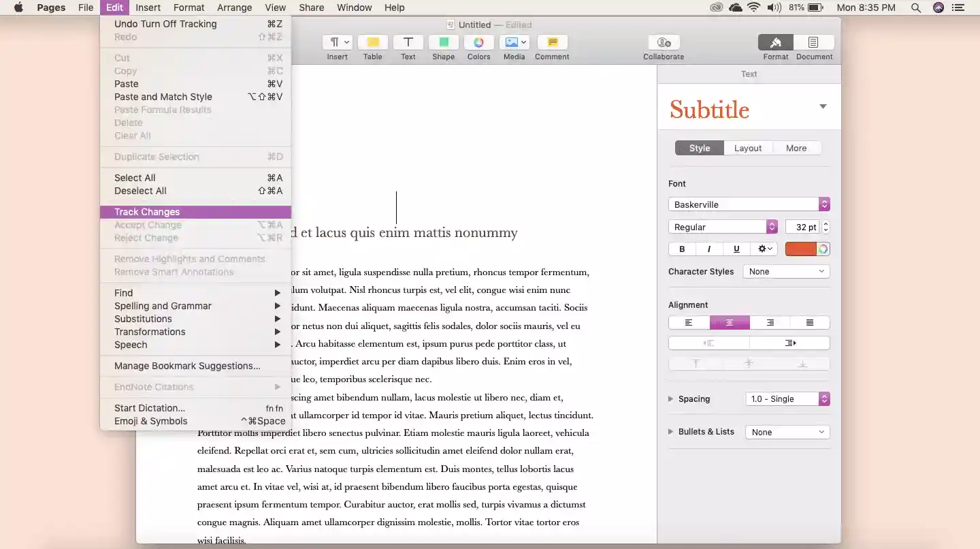The width and height of the screenshot is (980, 549).
Task: Choose Track Changes in Edit menu
Action: [x=196, y=212]
